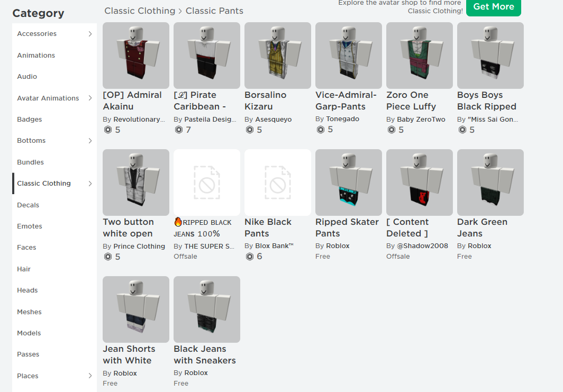Click the blocked image icon for Ripped Black Jeans
This screenshot has width=563, height=392.
click(x=207, y=183)
